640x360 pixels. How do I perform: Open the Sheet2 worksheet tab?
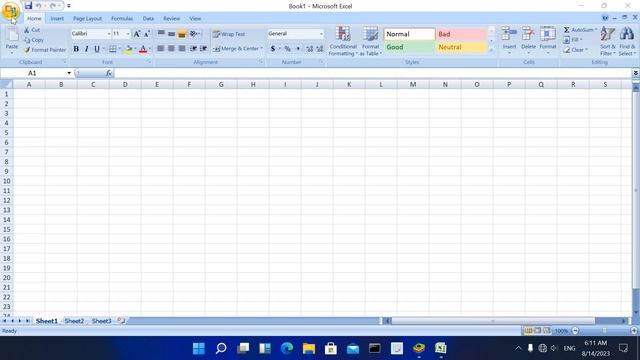click(x=74, y=321)
